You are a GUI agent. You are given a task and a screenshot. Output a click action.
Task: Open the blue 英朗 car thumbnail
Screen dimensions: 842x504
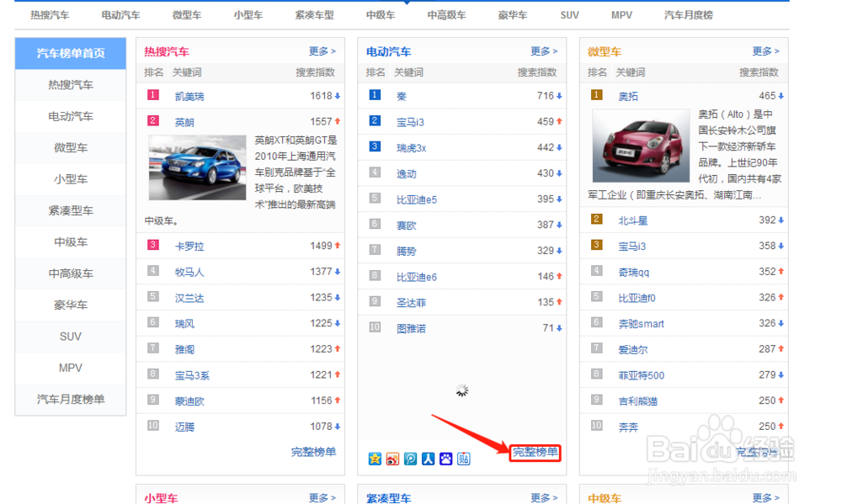pyautogui.click(x=197, y=167)
